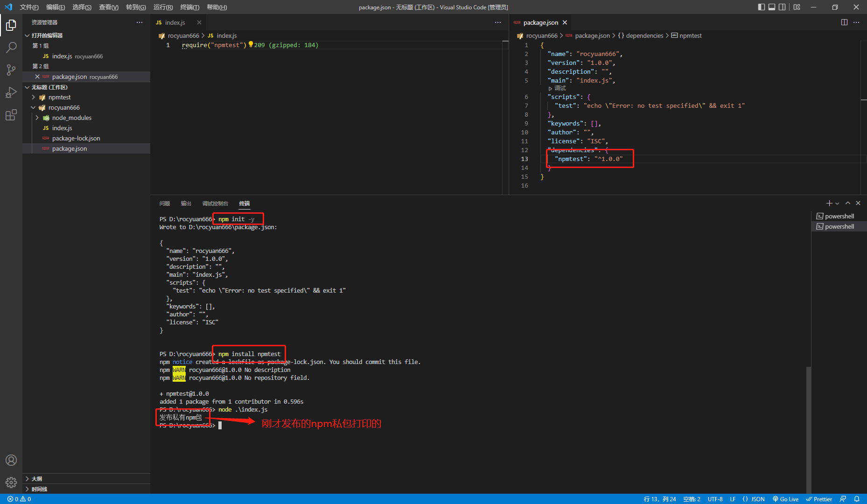Image resolution: width=867 pixels, height=504 pixels.
Task: Select the second powershell terminal instance
Action: [839, 226]
